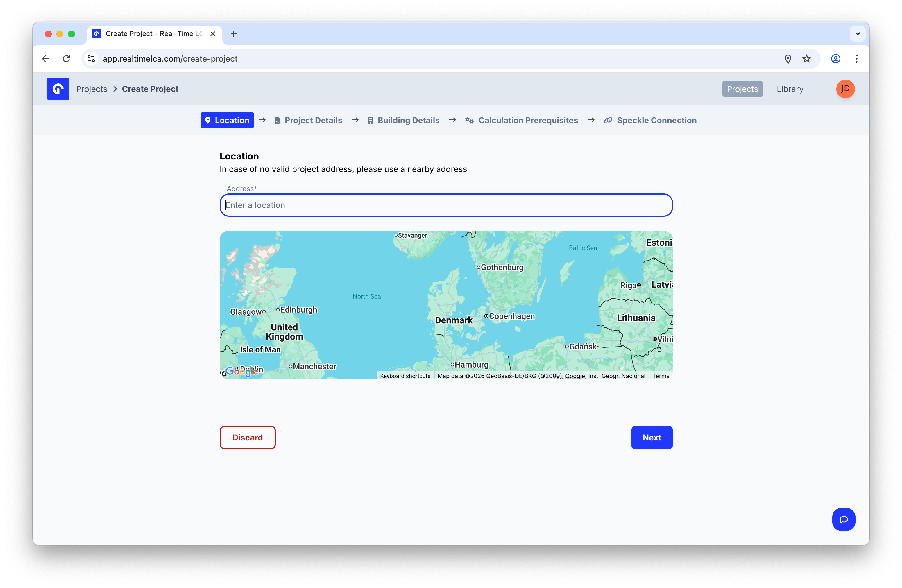Open Chrome three-dot menu
Screen dimensions: 902x588
click(x=856, y=59)
